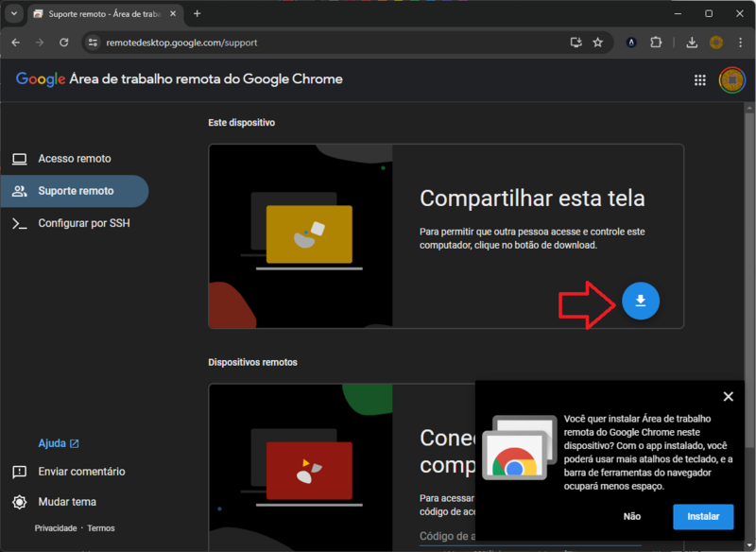
Task: Open the Termos link
Action: [101, 528]
